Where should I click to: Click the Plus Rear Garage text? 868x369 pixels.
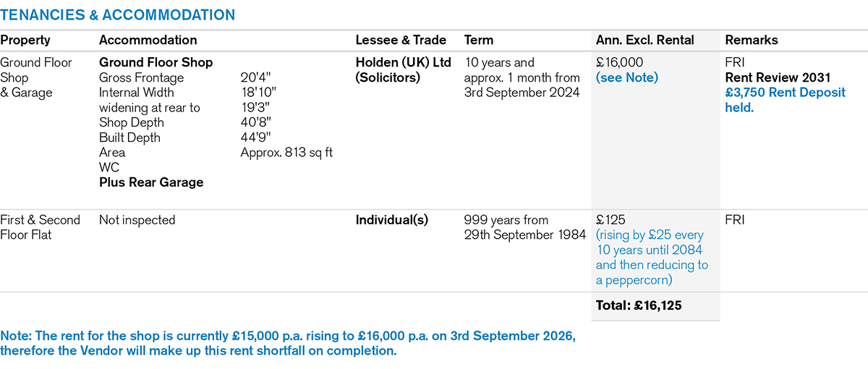pyautogui.click(x=151, y=182)
